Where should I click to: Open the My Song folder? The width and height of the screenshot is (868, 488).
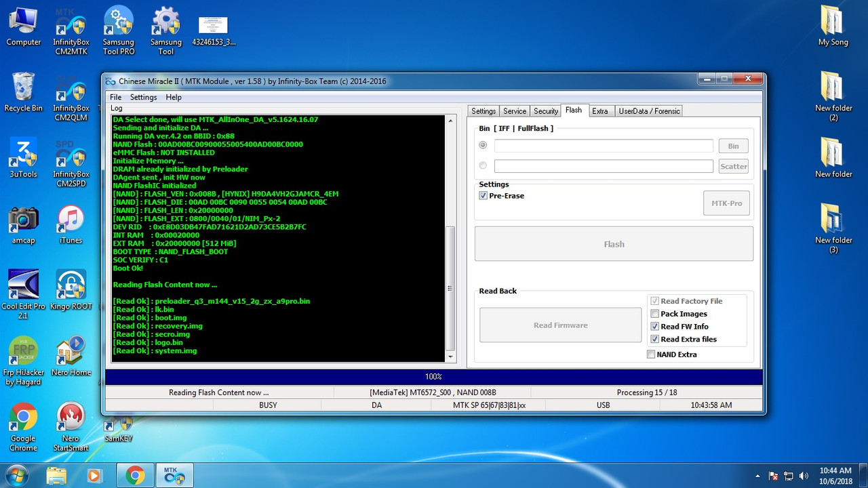833,27
